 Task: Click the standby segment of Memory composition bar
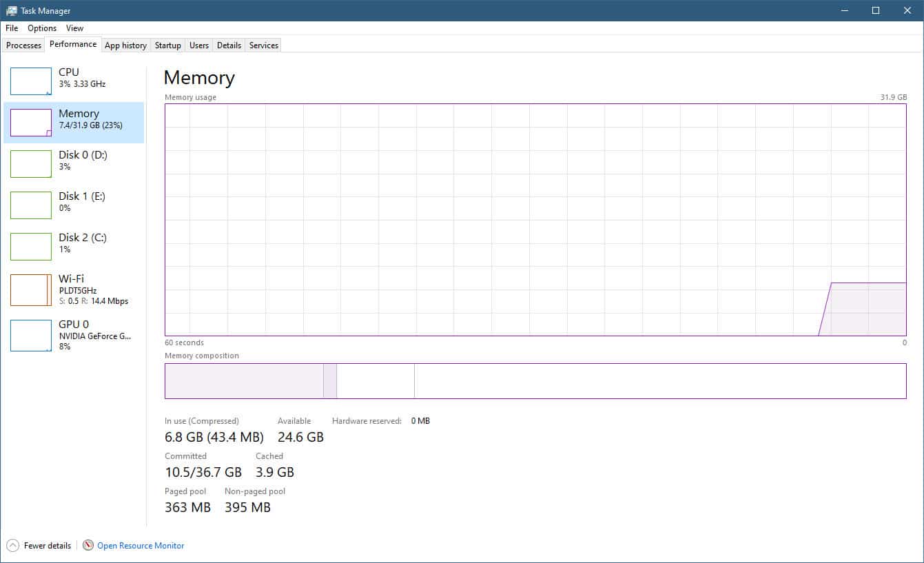pyautogui.click(x=376, y=381)
